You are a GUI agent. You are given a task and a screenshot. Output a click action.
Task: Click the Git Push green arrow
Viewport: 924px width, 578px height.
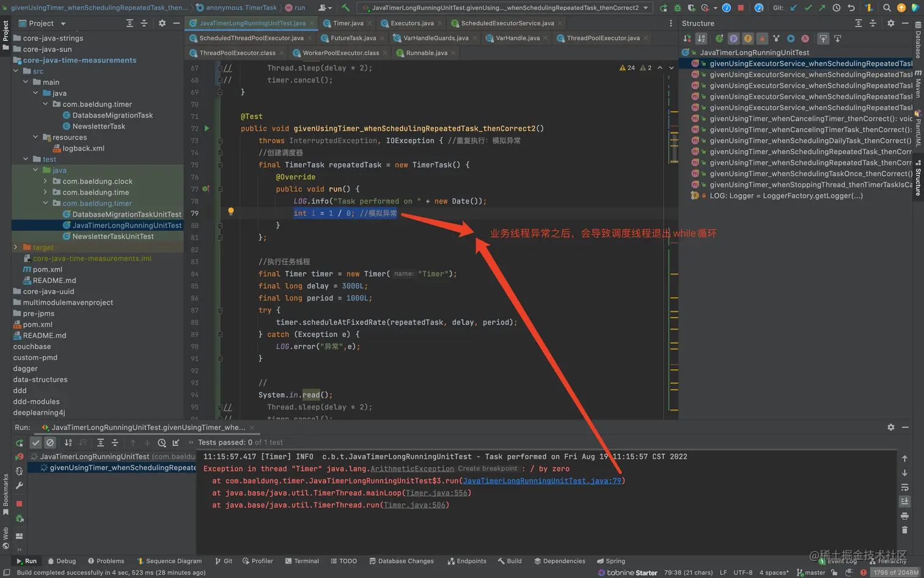pos(822,8)
